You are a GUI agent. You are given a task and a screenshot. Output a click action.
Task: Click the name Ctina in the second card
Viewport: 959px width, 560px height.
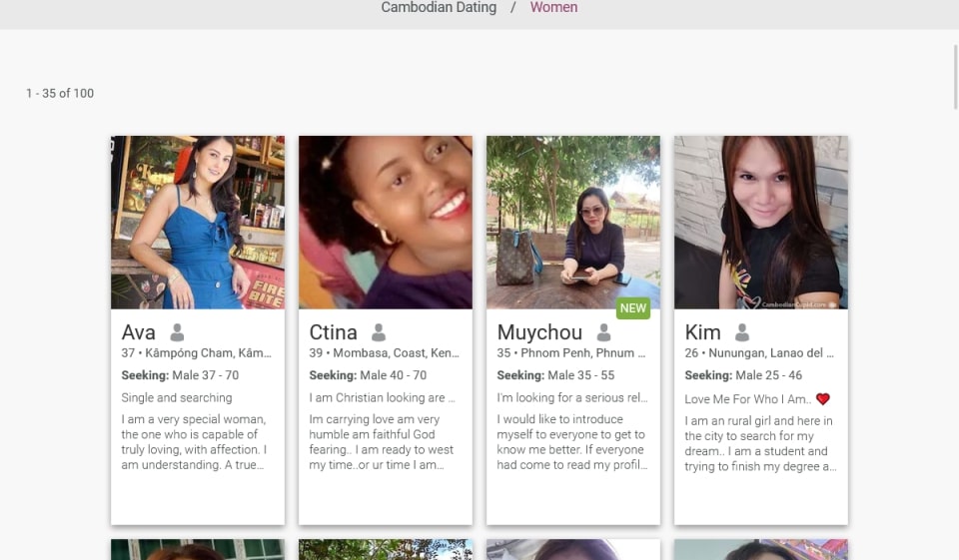pyautogui.click(x=334, y=332)
